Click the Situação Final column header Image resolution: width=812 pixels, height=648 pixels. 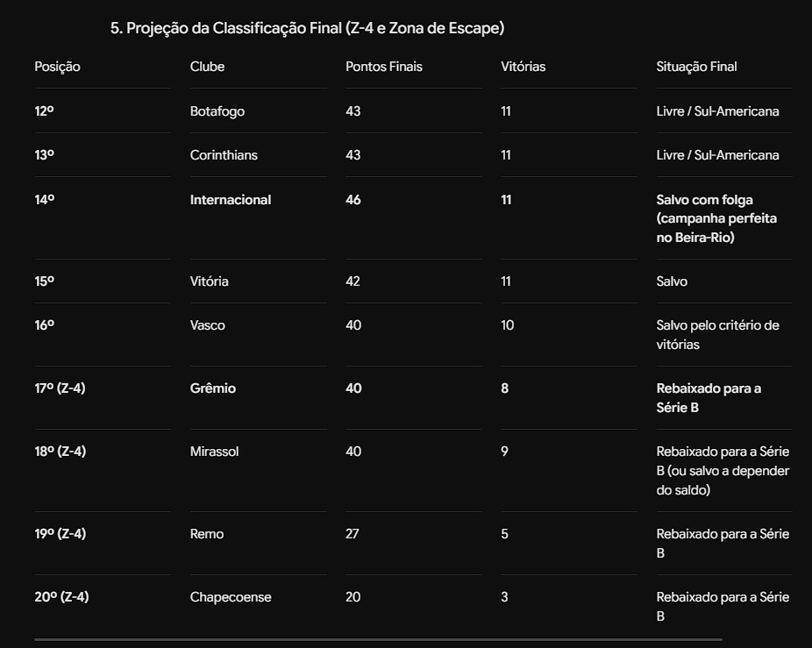[x=696, y=67]
